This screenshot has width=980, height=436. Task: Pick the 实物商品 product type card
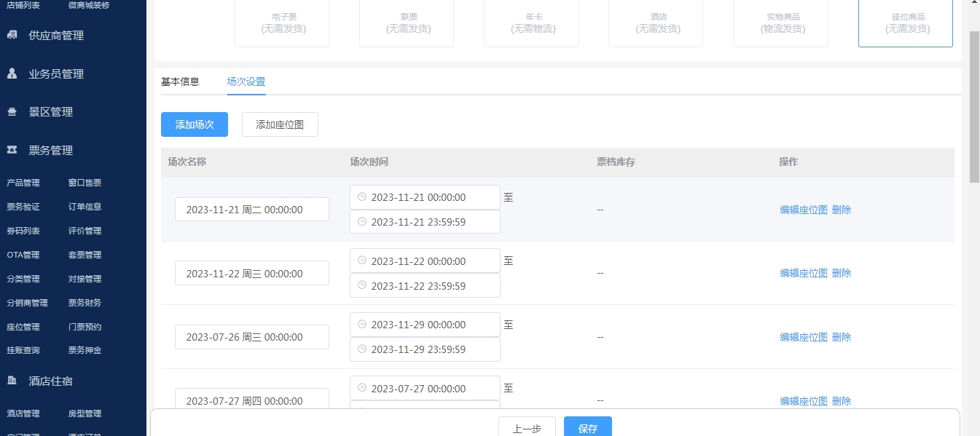780,23
